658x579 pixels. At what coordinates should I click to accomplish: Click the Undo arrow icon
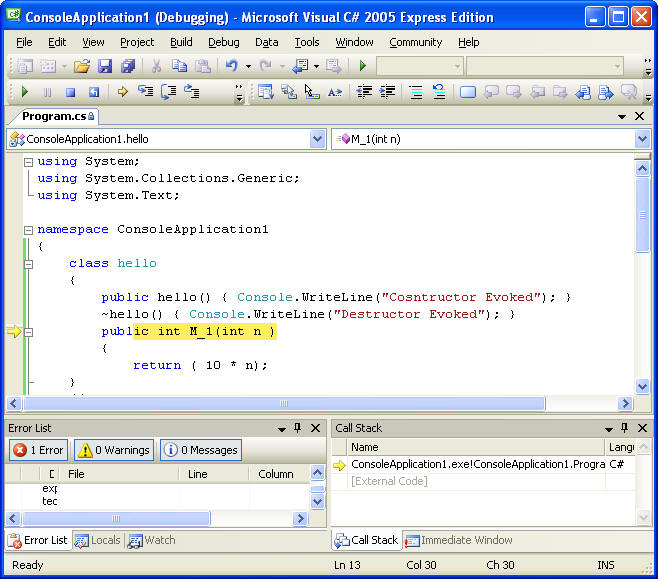click(232, 66)
